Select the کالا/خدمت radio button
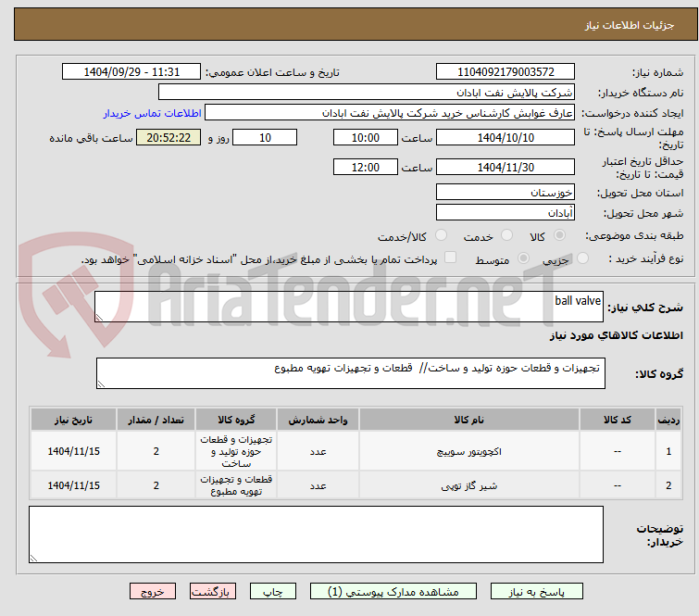This screenshot has width=699, height=616. 441,235
